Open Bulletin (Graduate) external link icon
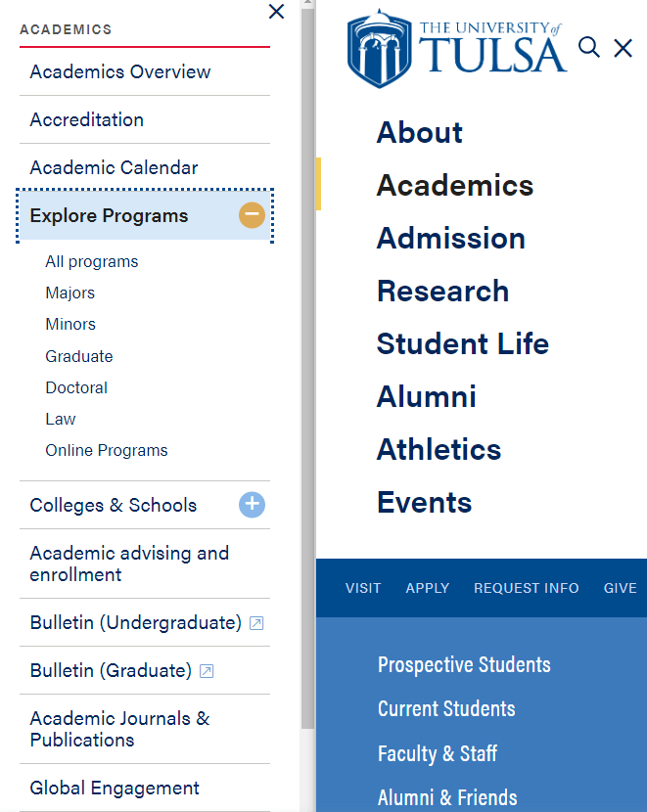The width and height of the screenshot is (647, 812). click(206, 671)
